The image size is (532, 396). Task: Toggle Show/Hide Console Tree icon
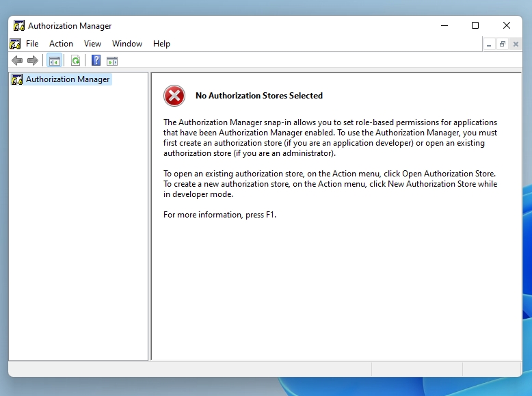point(54,61)
